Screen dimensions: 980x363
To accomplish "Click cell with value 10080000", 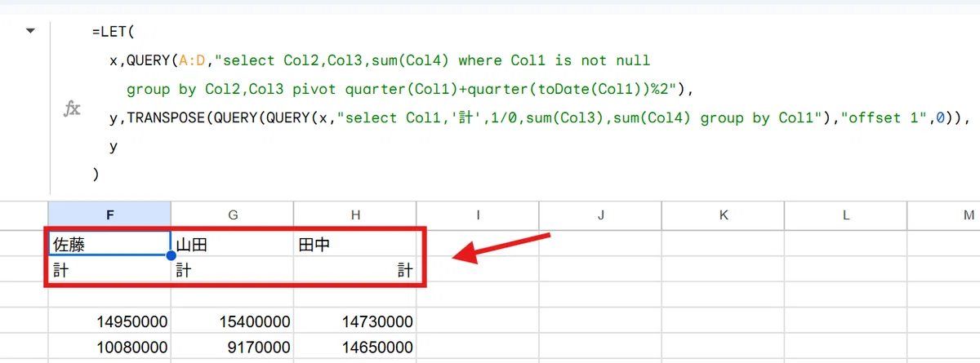I will pos(109,348).
